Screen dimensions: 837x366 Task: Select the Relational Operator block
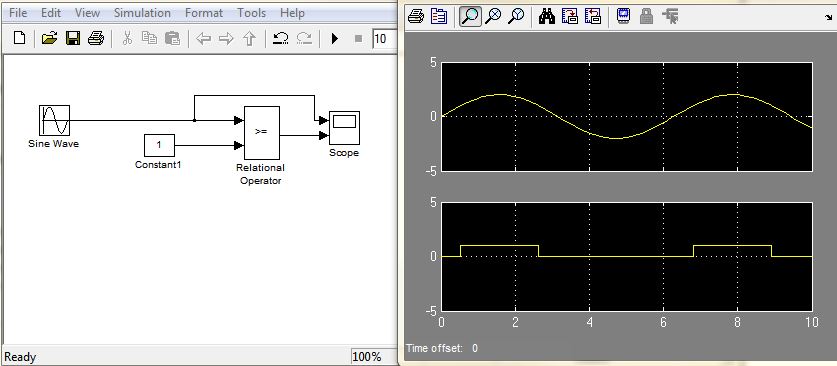pos(262,133)
